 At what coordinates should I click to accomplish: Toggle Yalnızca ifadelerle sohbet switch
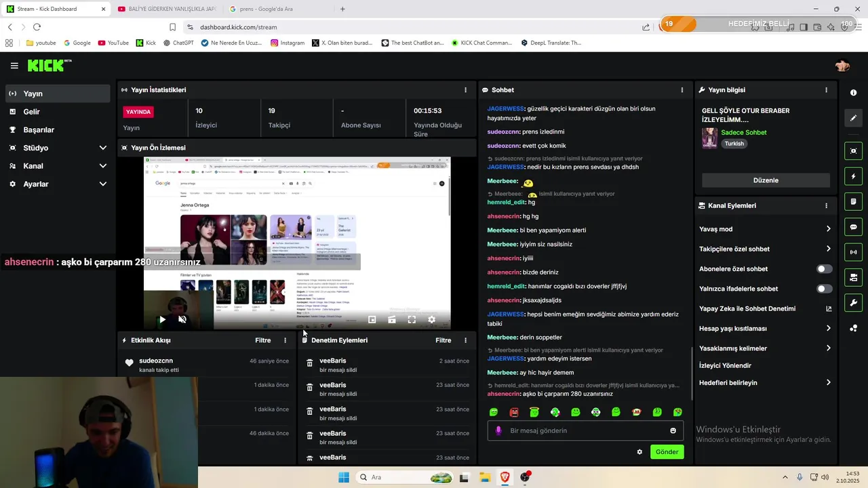click(x=824, y=289)
